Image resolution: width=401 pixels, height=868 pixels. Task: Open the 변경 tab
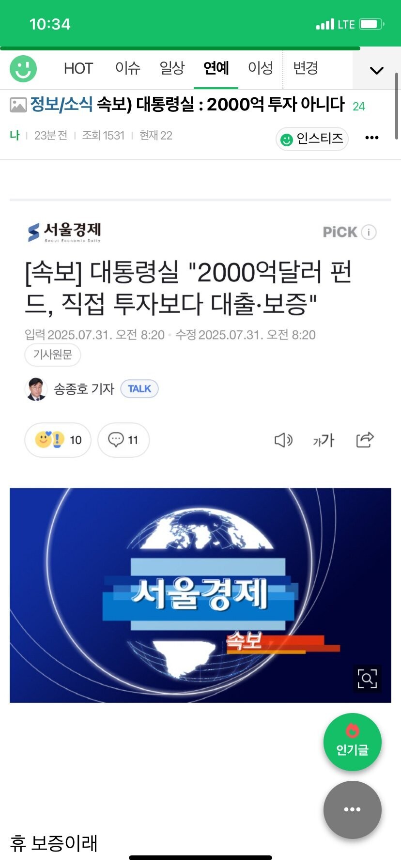305,68
